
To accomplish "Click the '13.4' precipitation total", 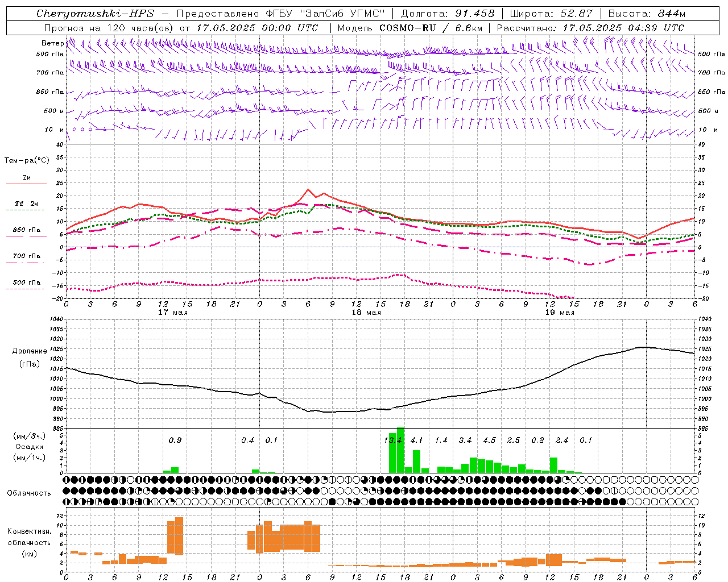I will click(393, 440).
